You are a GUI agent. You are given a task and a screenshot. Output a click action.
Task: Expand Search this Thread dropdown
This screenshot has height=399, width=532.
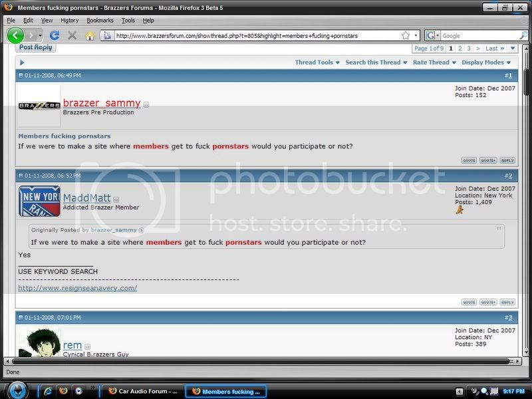376,63
